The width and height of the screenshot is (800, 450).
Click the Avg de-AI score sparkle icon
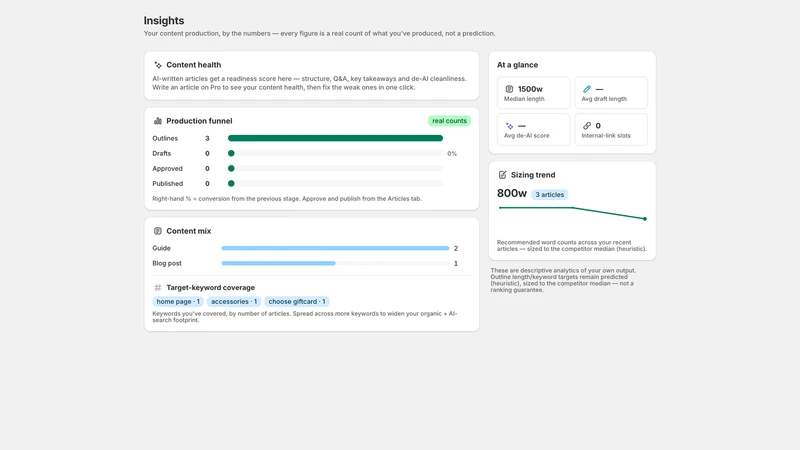point(509,126)
